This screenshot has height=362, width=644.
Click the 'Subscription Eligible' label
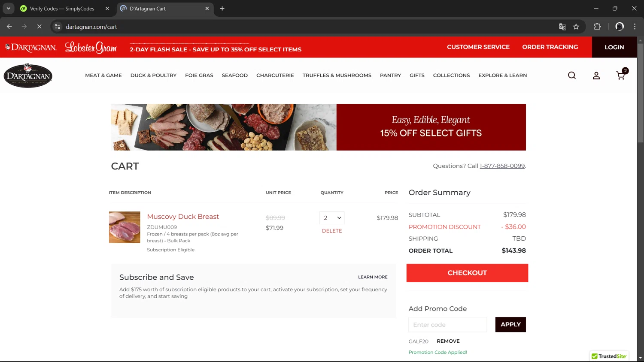(x=170, y=250)
